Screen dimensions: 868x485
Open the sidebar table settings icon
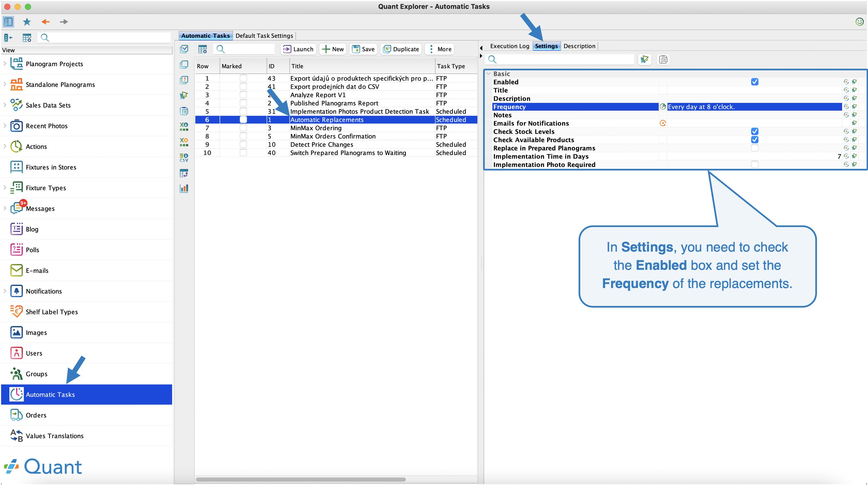[x=27, y=38]
